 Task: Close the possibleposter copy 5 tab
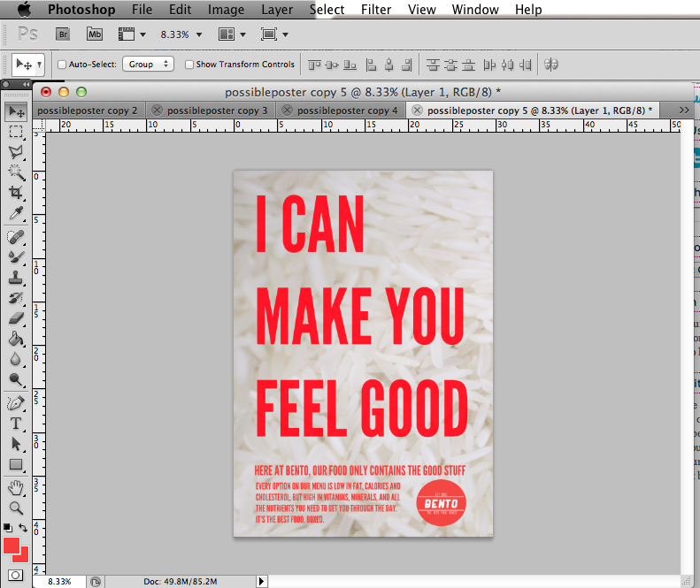pos(417,111)
